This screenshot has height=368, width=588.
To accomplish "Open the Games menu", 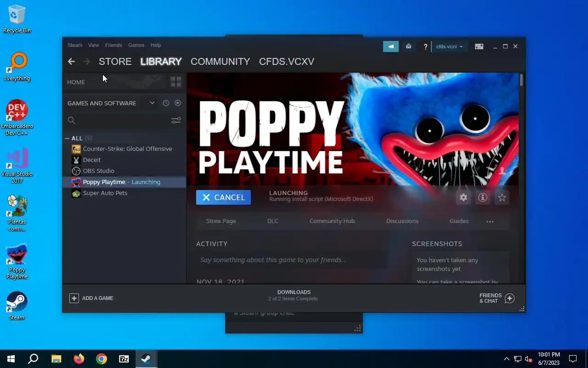I will pyautogui.click(x=136, y=45).
